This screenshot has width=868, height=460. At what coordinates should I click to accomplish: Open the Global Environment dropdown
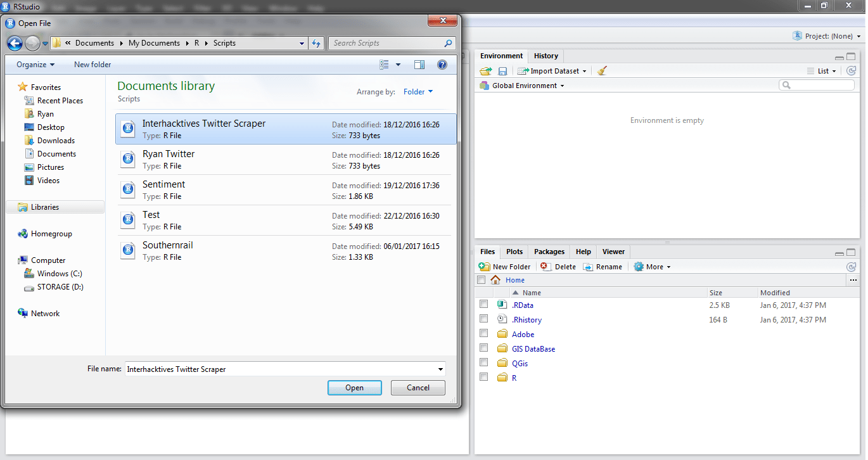[522, 86]
